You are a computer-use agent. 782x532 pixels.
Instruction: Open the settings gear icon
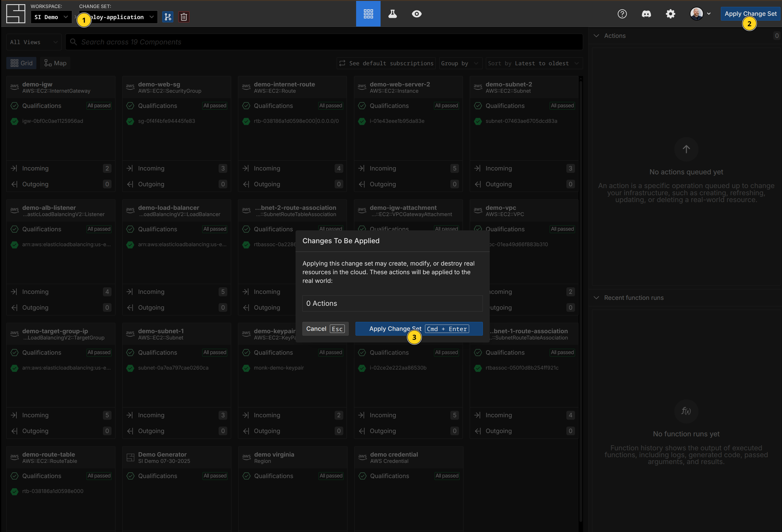(x=670, y=14)
